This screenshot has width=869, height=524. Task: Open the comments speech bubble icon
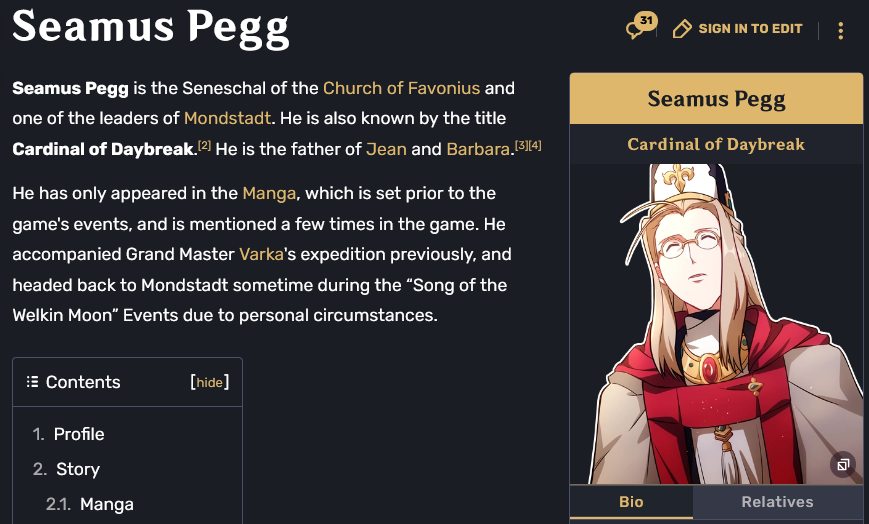(x=638, y=28)
